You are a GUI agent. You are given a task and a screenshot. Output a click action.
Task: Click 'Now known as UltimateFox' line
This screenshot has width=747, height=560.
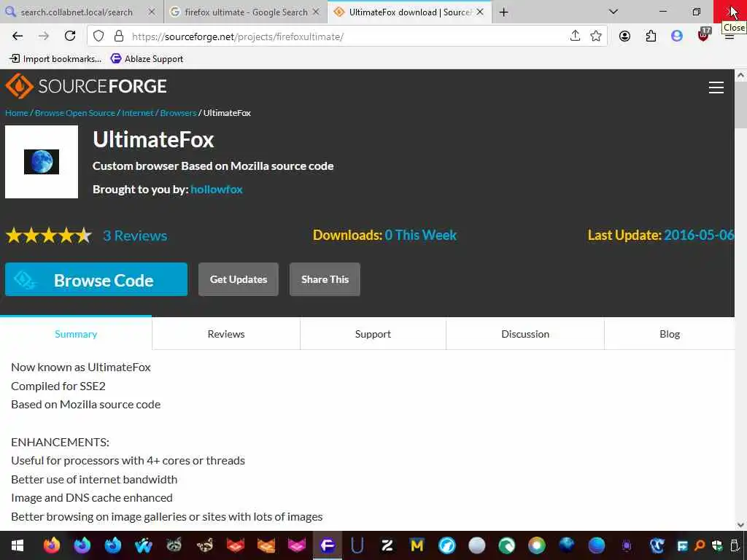pos(81,367)
